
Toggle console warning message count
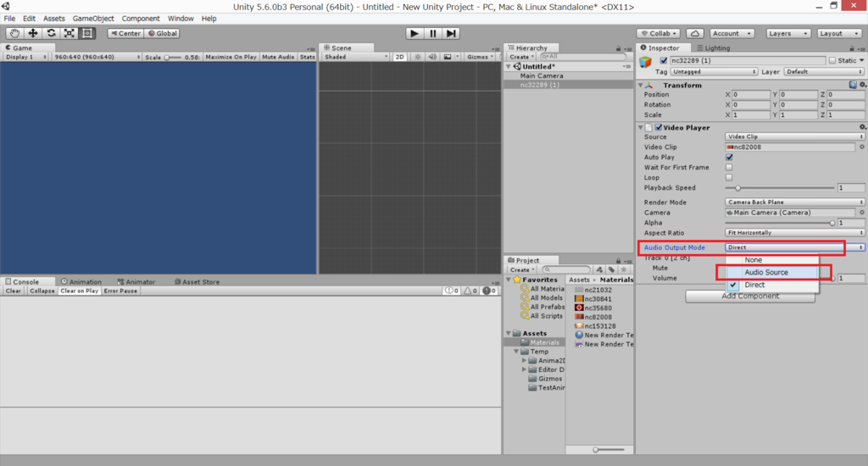click(x=470, y=291)
